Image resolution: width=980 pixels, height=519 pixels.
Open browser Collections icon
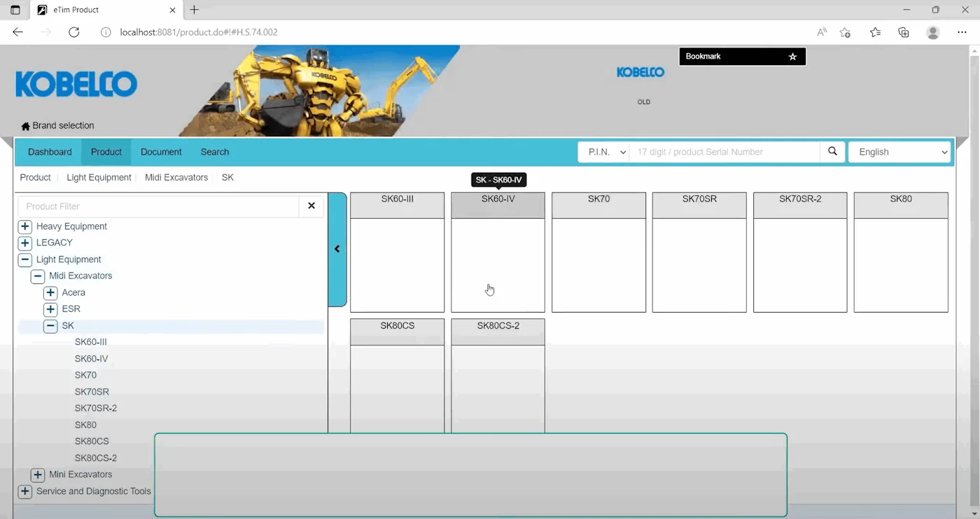904,32
